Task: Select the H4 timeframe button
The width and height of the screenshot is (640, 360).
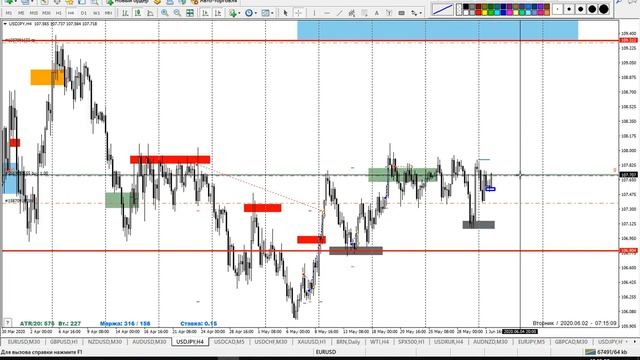Action: (71, 13)
